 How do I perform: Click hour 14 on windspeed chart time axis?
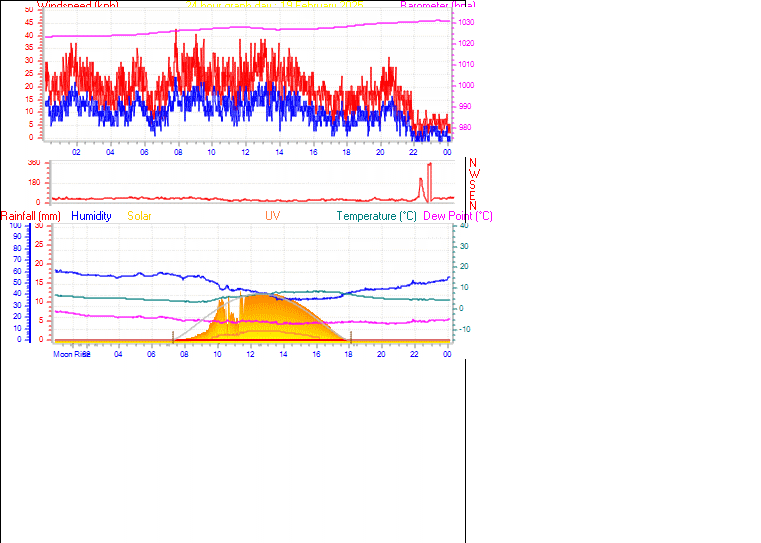coord(279,152)
